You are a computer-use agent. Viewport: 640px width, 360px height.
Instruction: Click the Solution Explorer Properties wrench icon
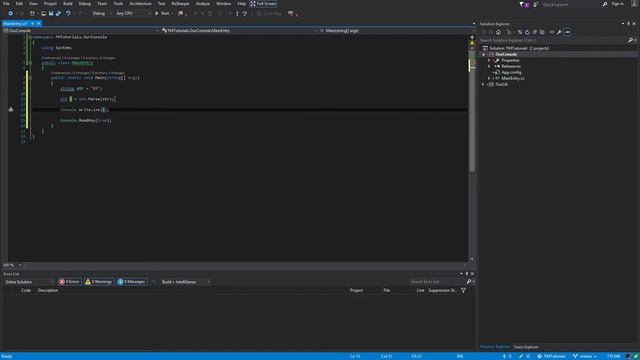[559, 32]
